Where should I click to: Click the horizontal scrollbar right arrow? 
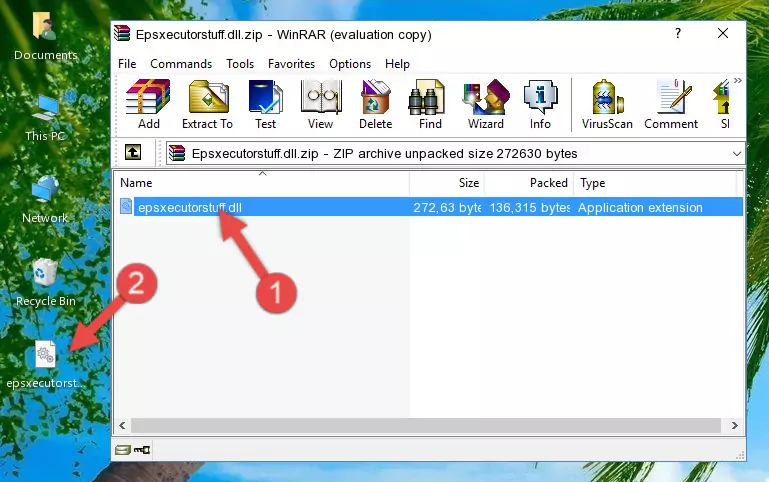(x=734, y=426)
